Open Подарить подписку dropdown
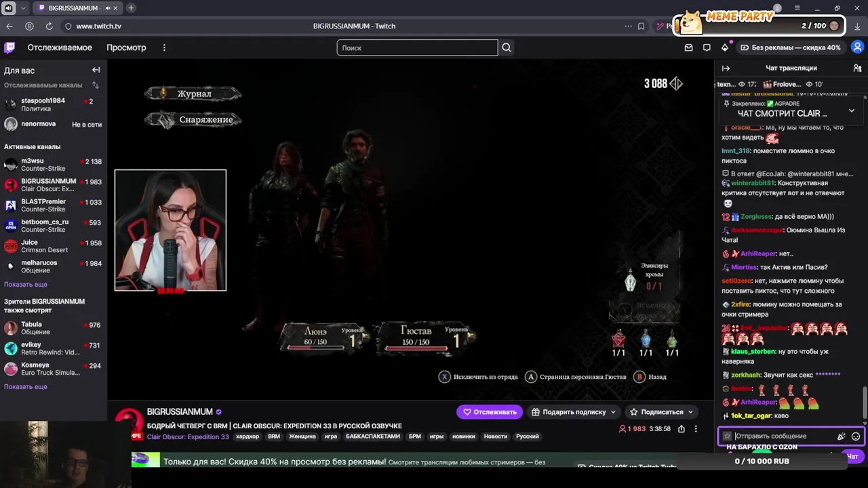This screenshot has width=868, height=488. point(574,411)
